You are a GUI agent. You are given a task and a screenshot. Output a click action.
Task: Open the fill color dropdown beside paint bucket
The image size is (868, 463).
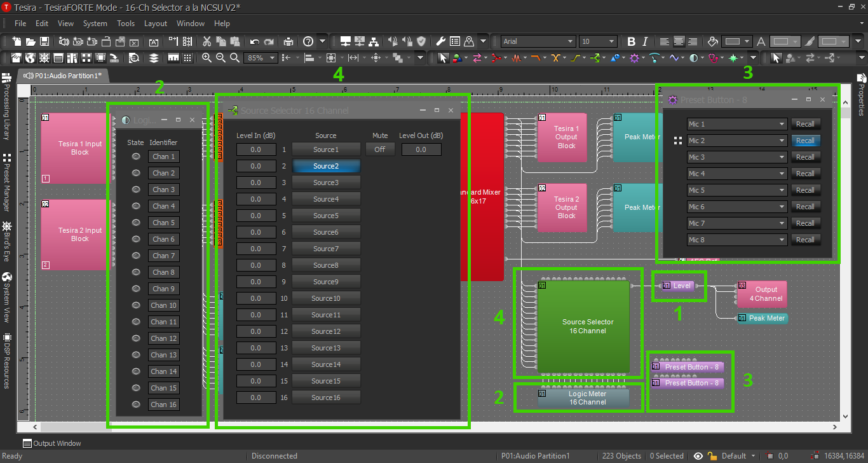click(737, 41)
